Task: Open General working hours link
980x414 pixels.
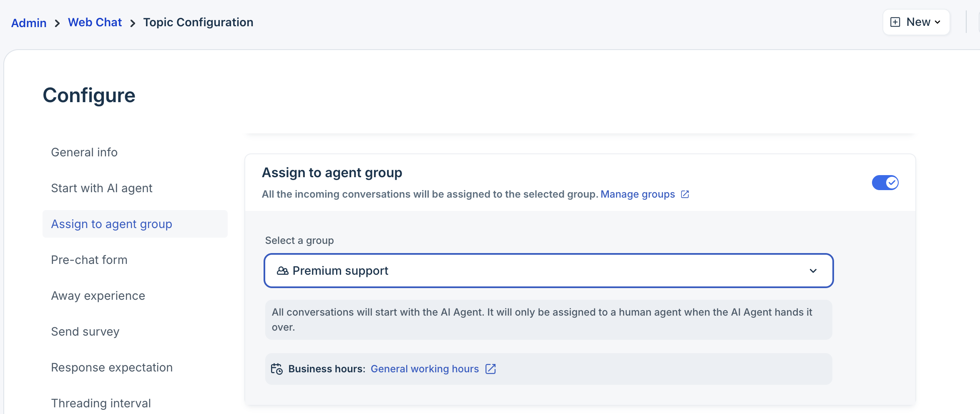Action: coord(425,369)
